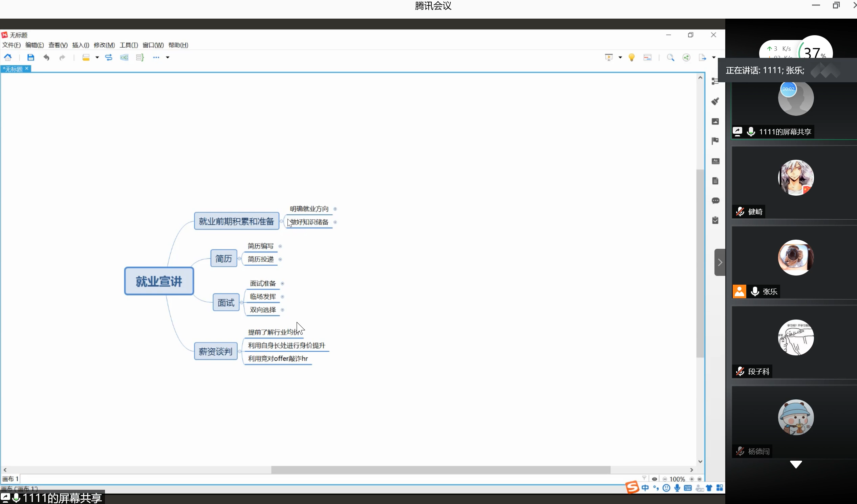Click the brainstorming light bulb icon
857x504 pixels.
coord(631,58)
